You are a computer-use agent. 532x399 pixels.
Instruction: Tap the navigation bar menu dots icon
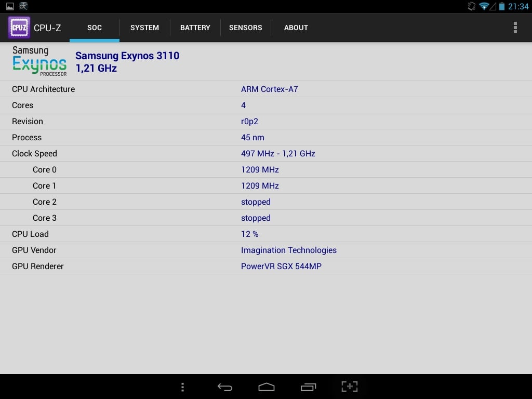pyautogui.click(x=182, y=387)
